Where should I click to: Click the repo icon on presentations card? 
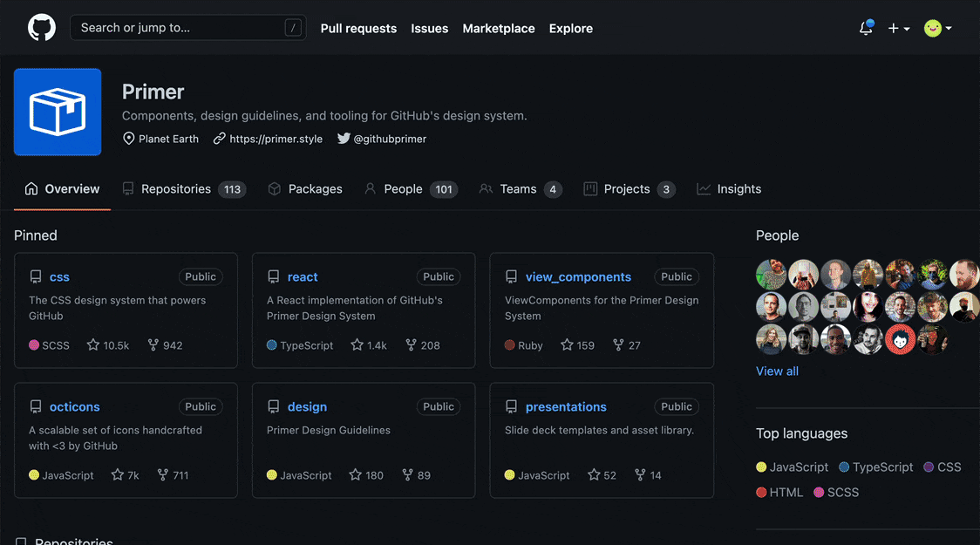pyautogui.click(x=511, y=407)
